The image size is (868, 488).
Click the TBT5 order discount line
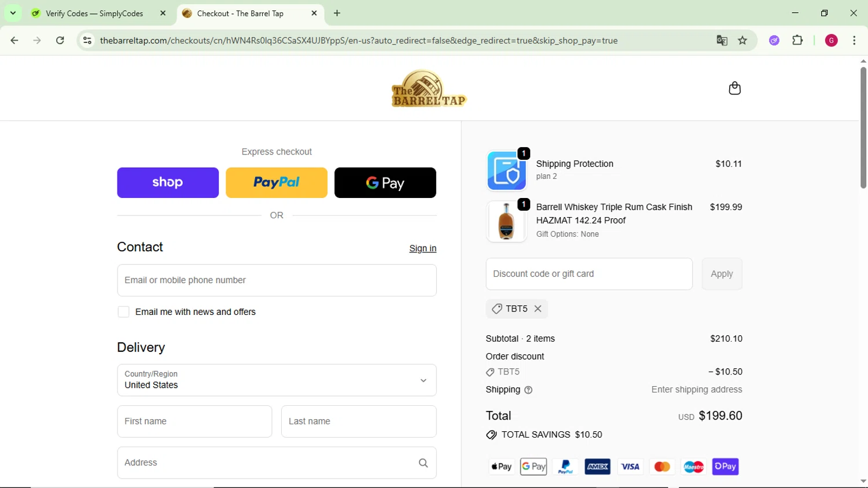(614, 372)
